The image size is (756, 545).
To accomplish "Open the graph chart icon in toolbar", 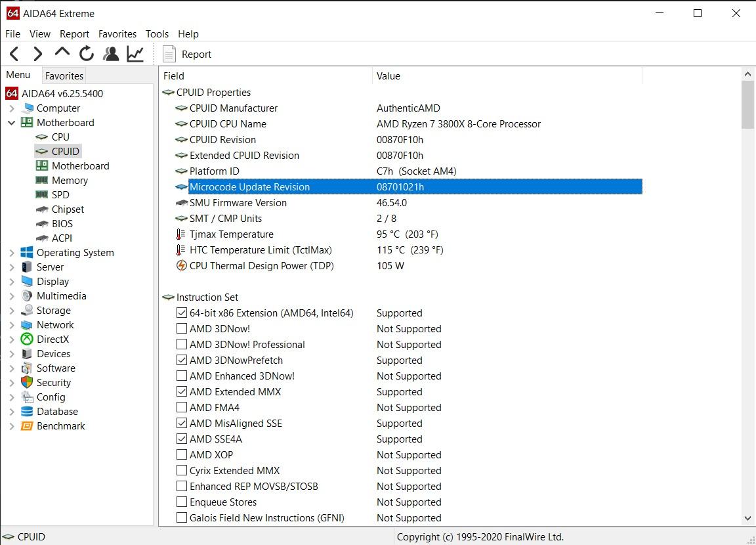I will tap(135, 54).
